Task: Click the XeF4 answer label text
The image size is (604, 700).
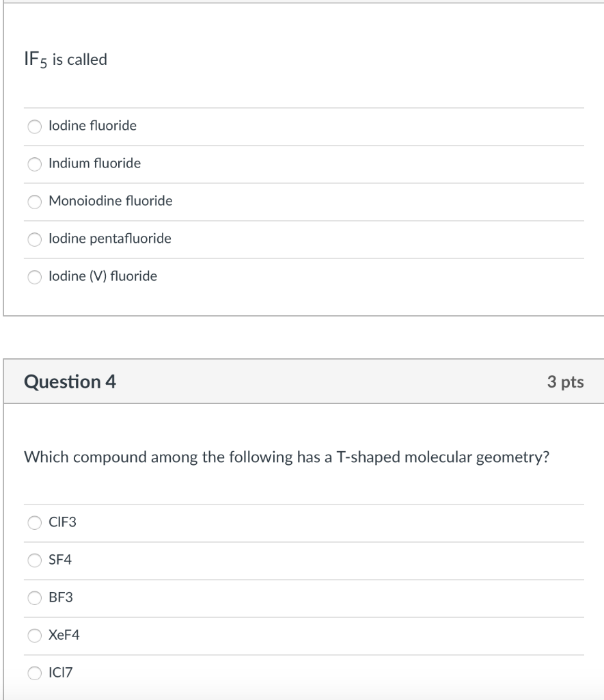Action: [64, 635]
